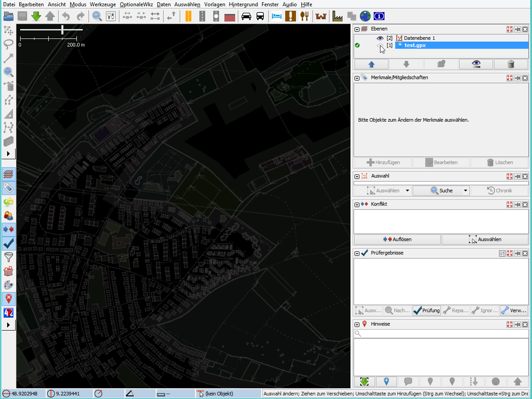This screenshot has width=532, height=399.
Task: Collapse the Ebenen panel
Action: click(x=357, y=30)
